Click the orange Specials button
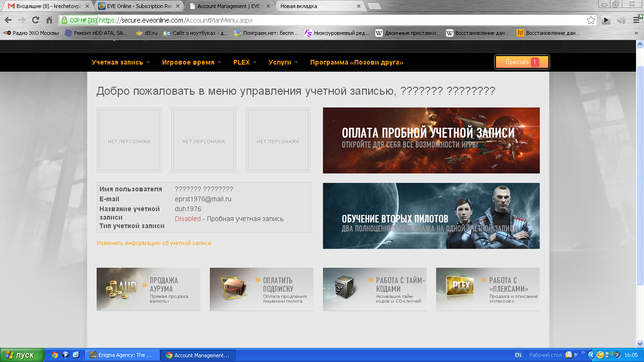 522,62
